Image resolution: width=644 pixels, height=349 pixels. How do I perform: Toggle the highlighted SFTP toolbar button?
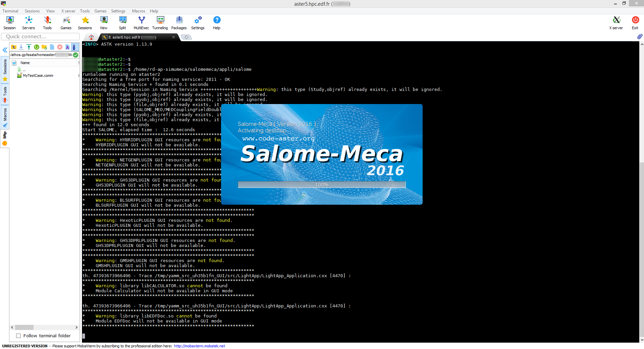(75, 47)
